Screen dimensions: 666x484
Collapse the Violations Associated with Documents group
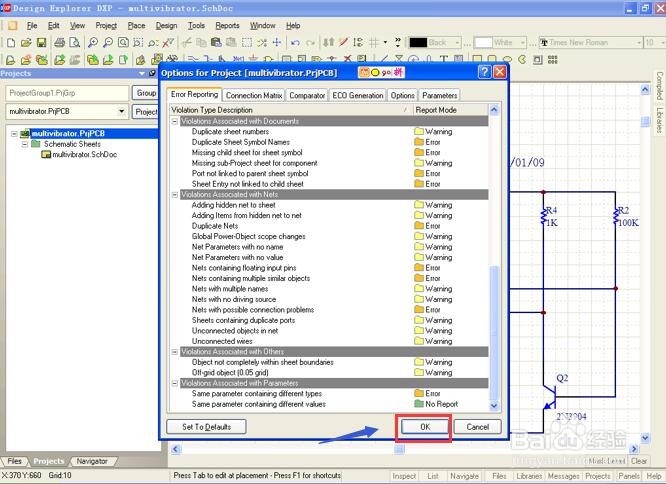pos(175,121)
